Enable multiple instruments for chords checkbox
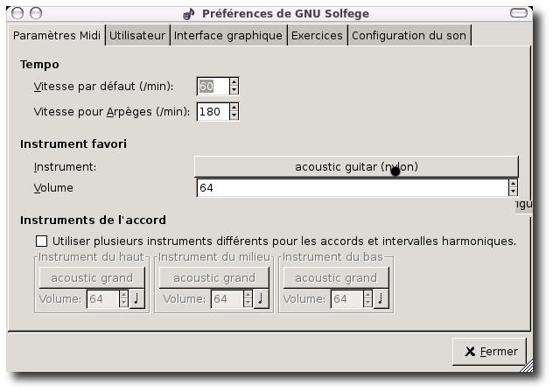Viewport: 553px width, 392px height. 41,241
